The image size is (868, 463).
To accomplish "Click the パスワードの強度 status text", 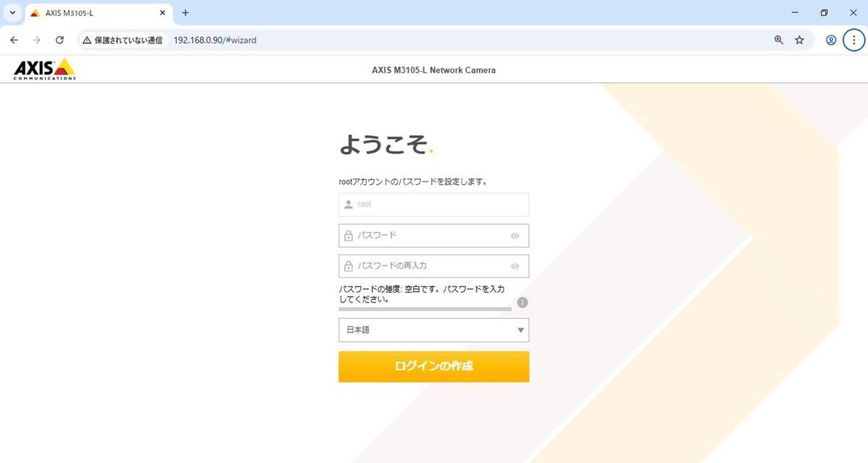I will [422, 294].
